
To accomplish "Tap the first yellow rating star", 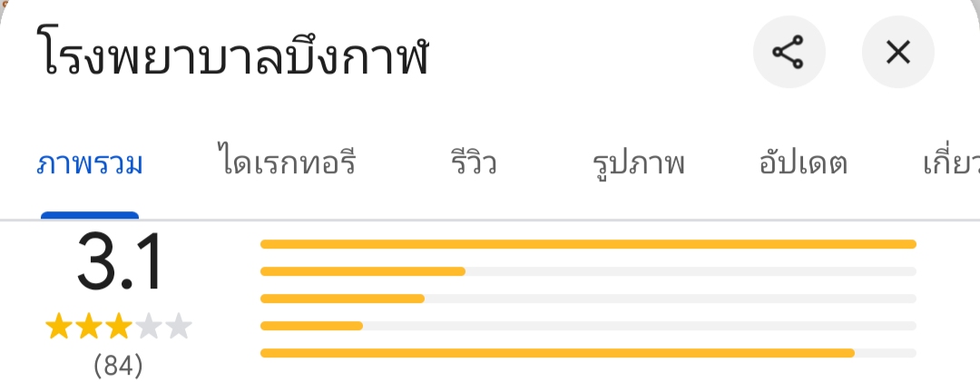I will (x=59, y=327).
